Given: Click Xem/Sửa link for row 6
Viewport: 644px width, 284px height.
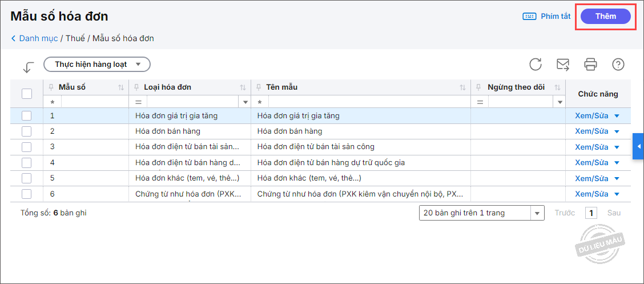Looking at the screenshot, I should (x=591, y=194).
